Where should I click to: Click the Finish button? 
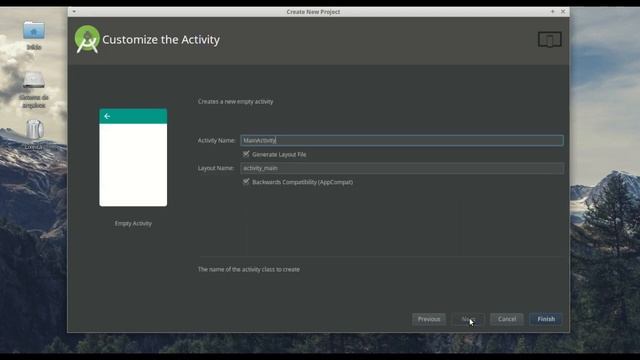(546, 319)
